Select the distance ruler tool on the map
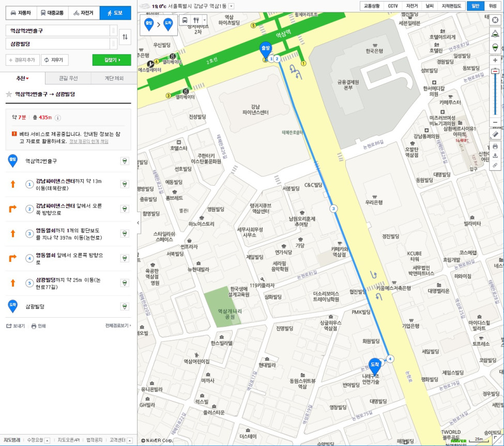The image size is (504, 446). coord(495,134)
